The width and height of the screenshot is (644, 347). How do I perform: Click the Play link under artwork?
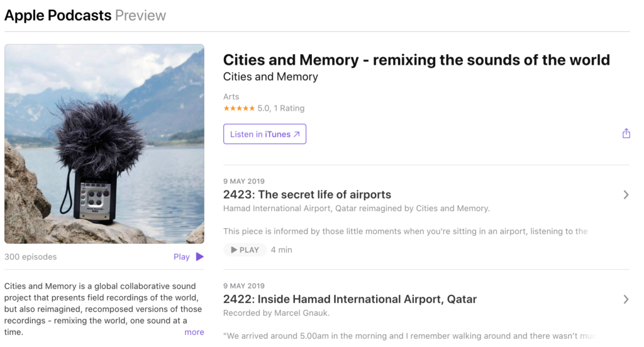pyautogui.click(x=182, y=256)
